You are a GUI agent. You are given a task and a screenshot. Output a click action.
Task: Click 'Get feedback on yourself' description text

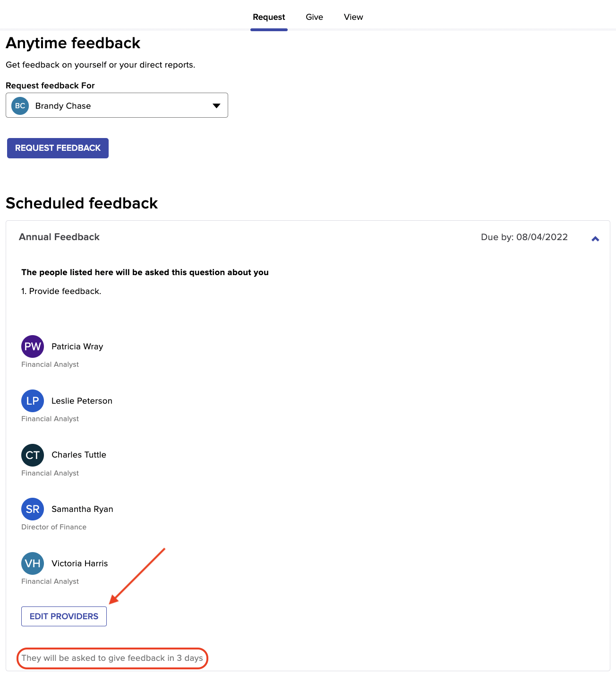(x=100, y=65)
